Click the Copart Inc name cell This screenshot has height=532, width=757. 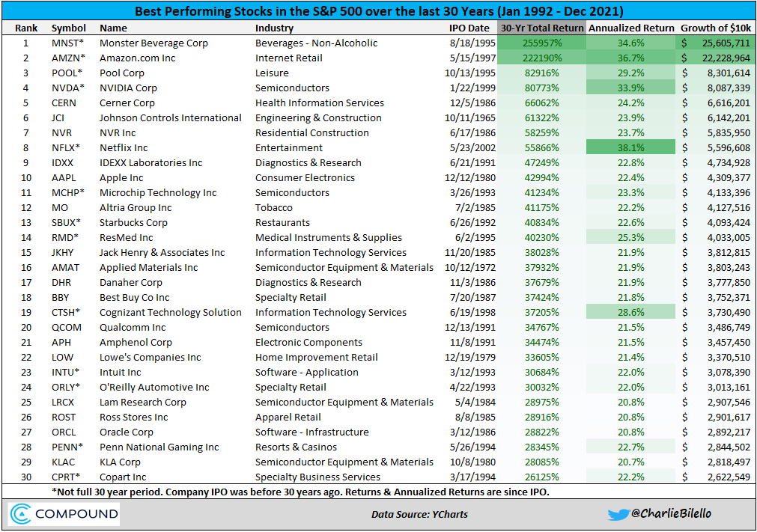123,477
